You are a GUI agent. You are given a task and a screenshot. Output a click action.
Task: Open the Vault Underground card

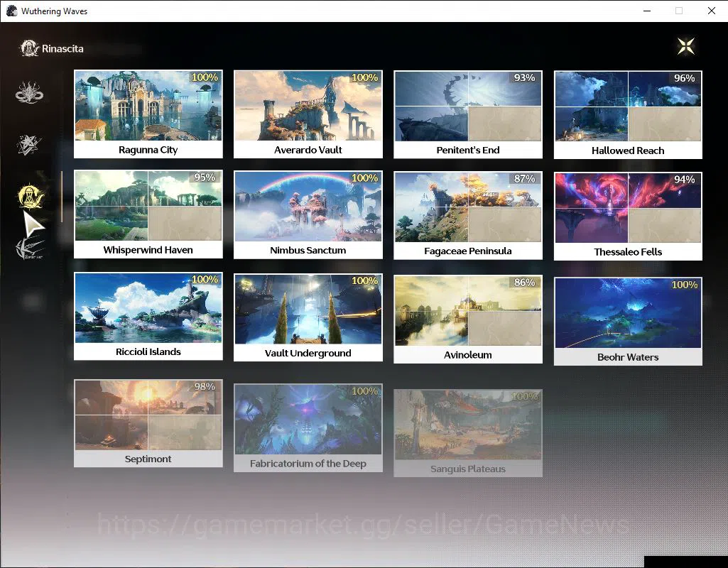click(308, 317)
